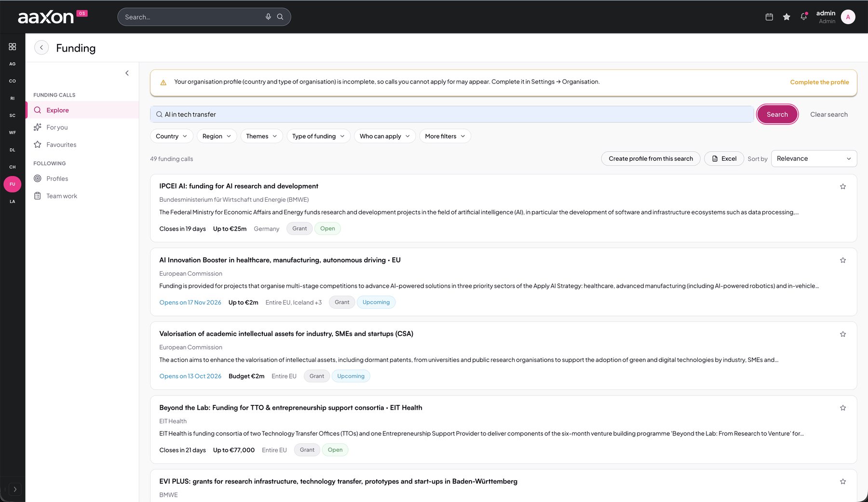Viewport: 868px width, 502px height.
Task: Click the top Search... input field
Action: 204,17
